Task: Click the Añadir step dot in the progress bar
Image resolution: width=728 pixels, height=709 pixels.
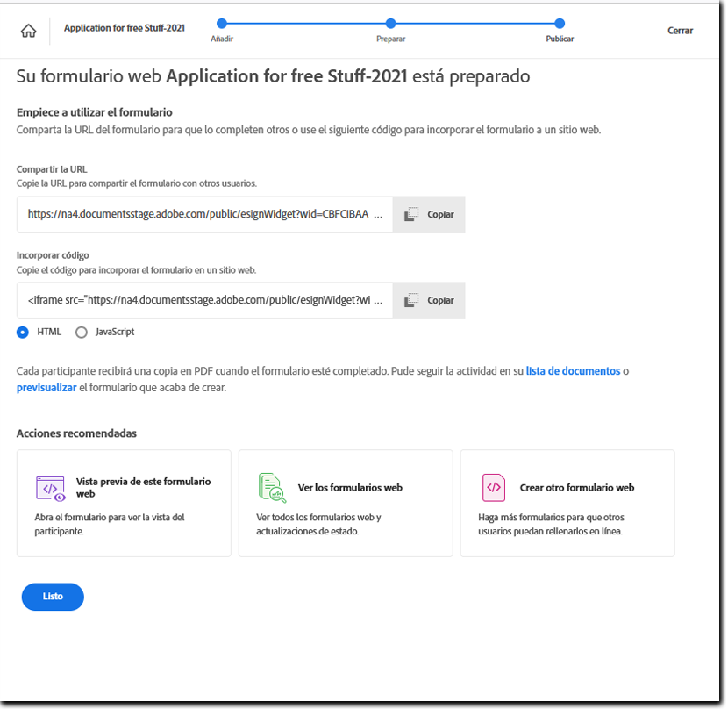Action: (222, 25)
